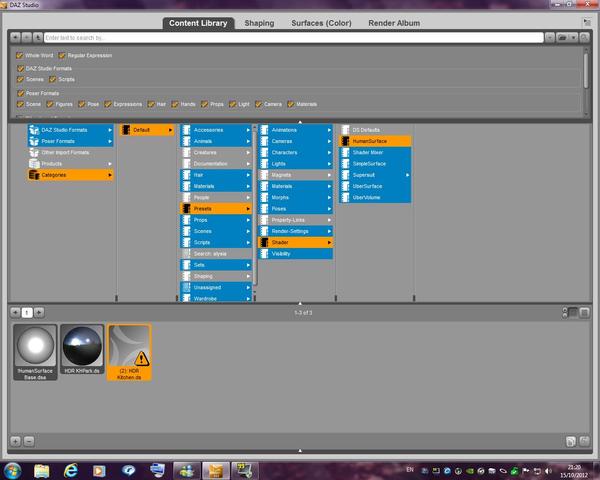The width and height of the screenshot is (600, 480).
Task: Click the Animals category icon
Action: click(x=186, y=141)
